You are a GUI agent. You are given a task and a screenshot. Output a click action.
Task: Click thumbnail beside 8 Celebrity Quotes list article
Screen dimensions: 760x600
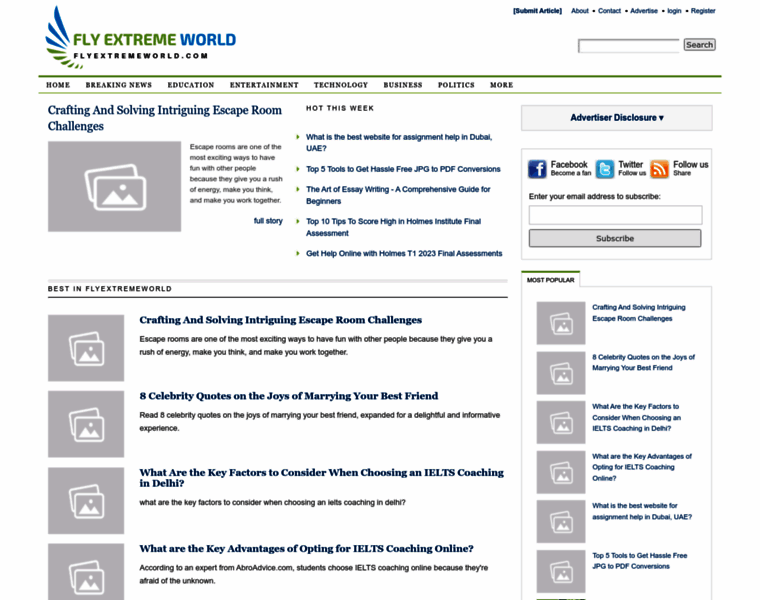coord(86,424)
